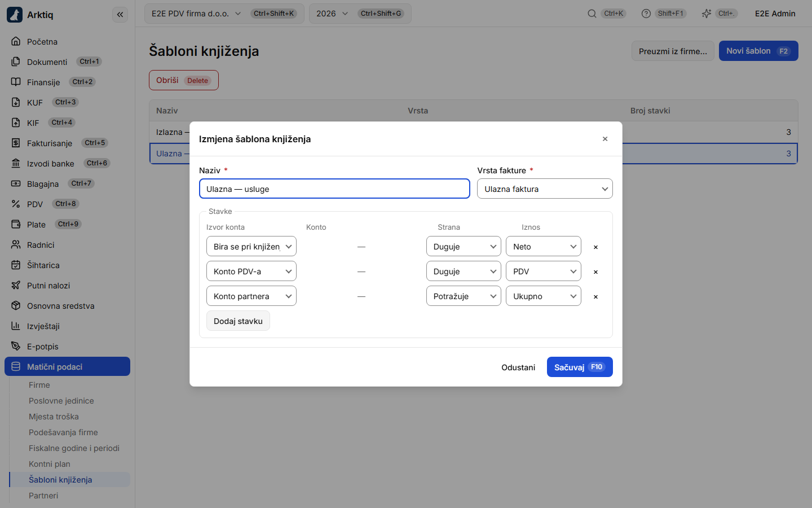Remove the Ukupno row with its x icon
Viewport: 812px width, 508px height.
tap(595, 296)
